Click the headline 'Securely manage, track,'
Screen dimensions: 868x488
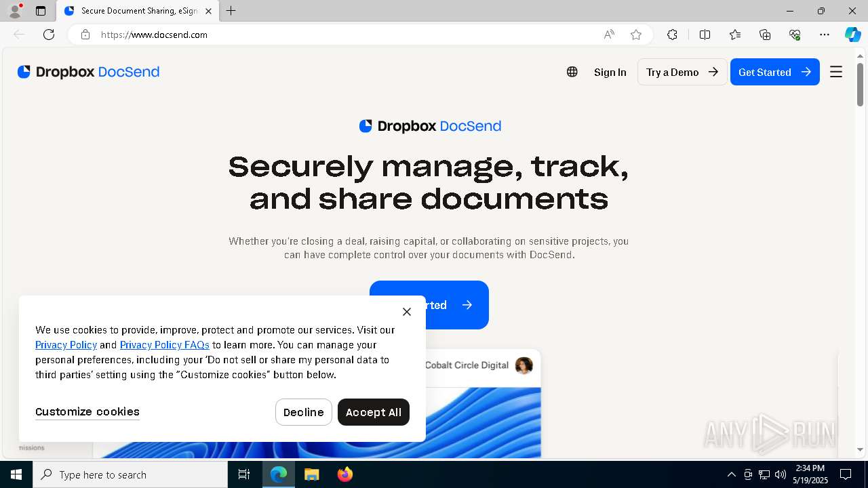point(429,166)
